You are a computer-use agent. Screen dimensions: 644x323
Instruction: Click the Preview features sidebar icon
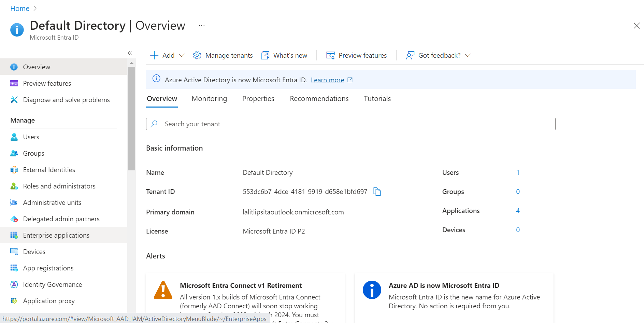click(14, 83)
